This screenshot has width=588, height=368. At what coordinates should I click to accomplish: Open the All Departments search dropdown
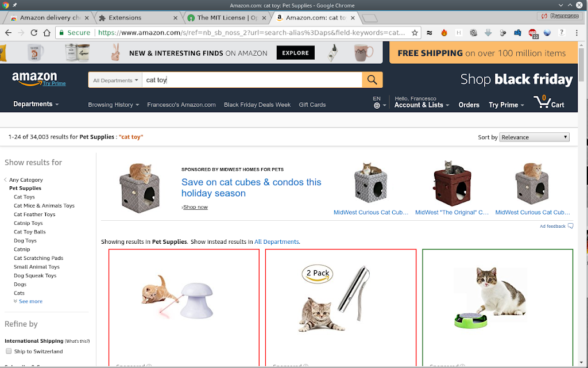(x=115, y=80)
